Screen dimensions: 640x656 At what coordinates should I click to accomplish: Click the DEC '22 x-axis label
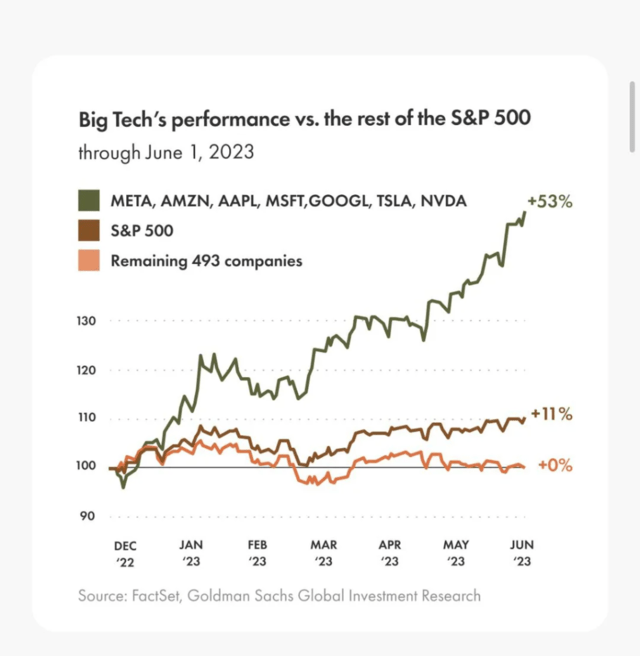coord(125,554)
